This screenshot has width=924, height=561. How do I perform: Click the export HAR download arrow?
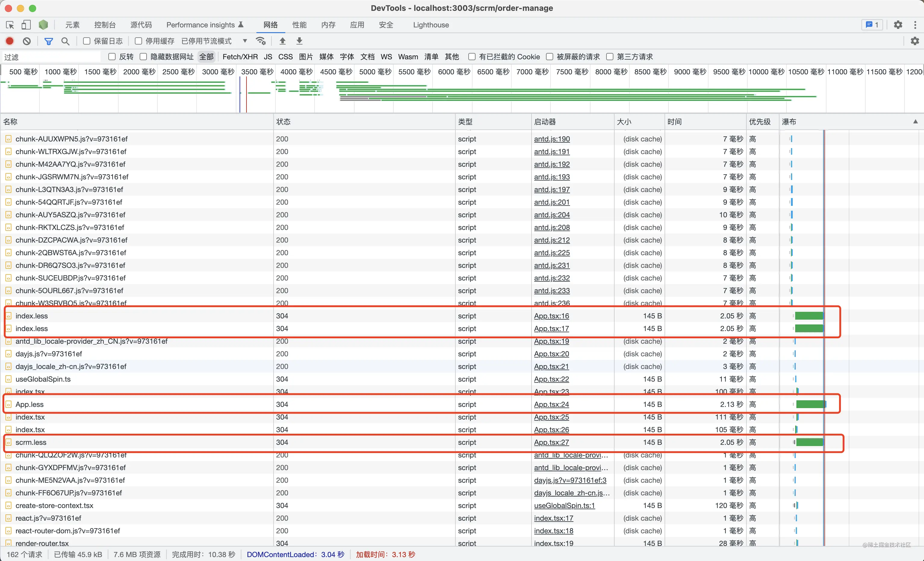[x=299, y=41]
